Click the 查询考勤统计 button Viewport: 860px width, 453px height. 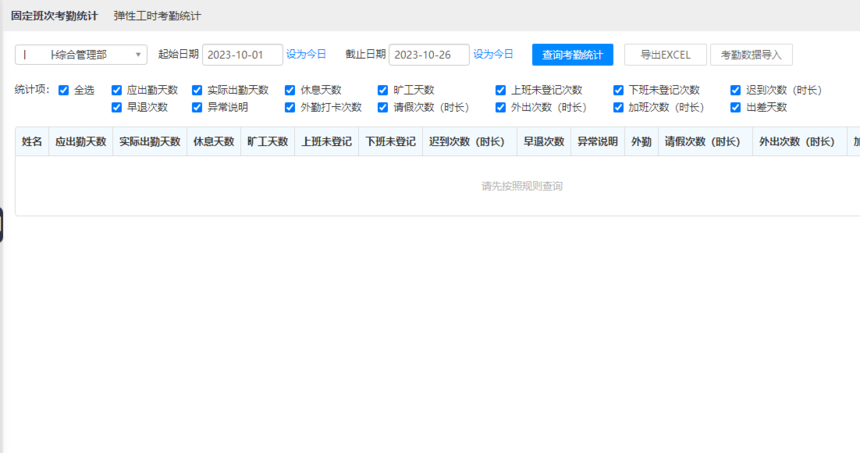click(572, 55)
